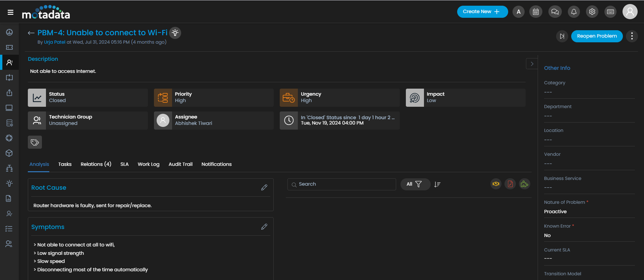Open the Urja Patel requester link

click(55, 42)
